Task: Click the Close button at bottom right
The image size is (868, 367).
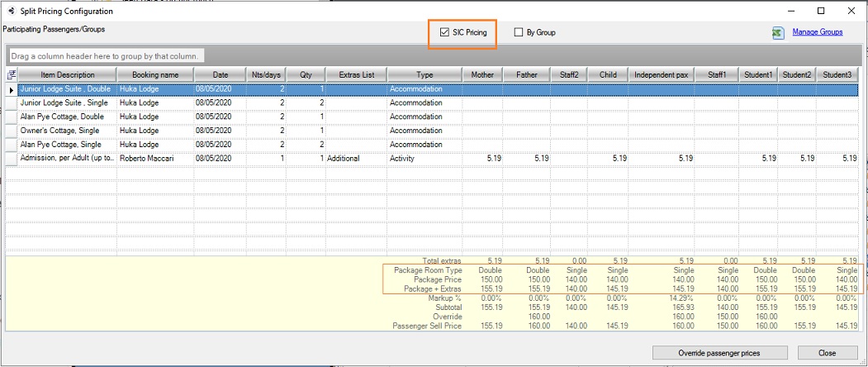Action: (x=827, y=352)
